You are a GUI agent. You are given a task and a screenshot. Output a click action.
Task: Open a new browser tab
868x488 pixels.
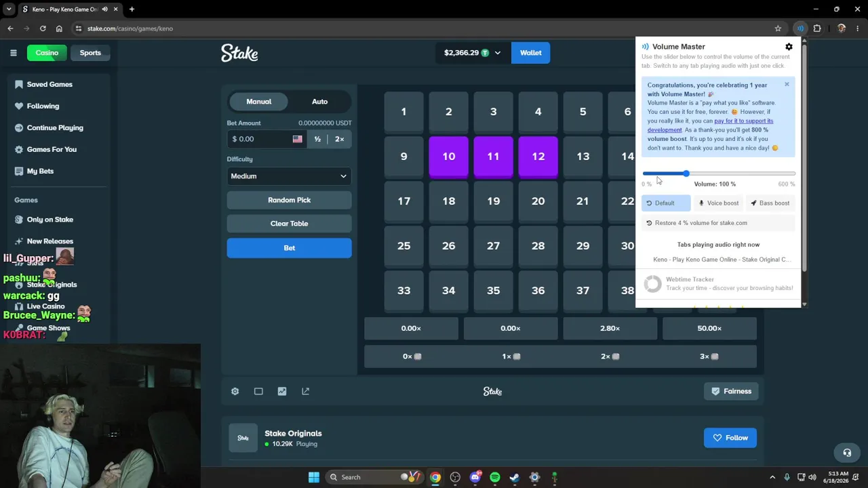(132, 9)
